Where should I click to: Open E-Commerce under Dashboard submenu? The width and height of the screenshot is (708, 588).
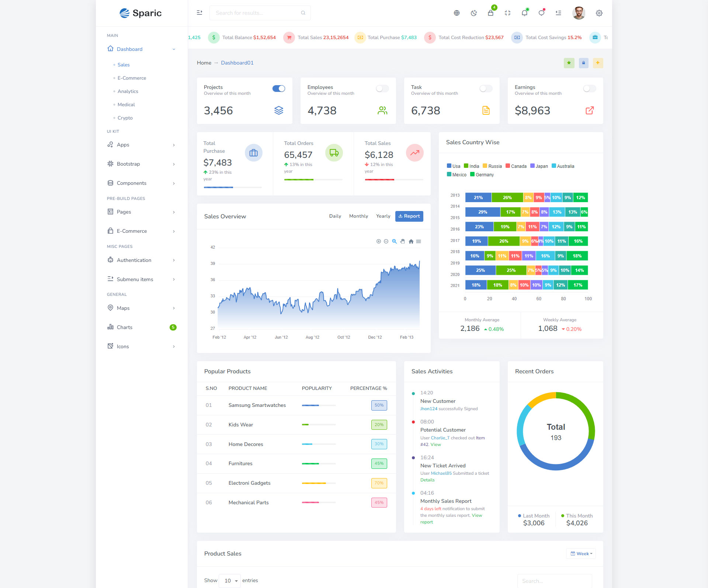[x=132, y=78]
